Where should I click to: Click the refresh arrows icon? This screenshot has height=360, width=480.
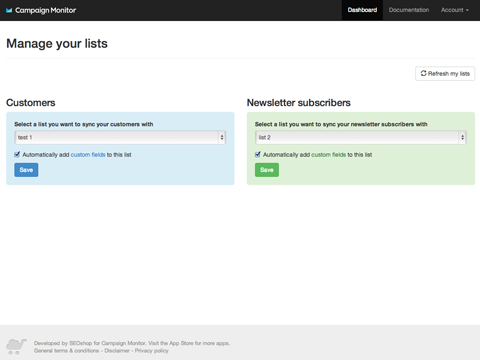click(x=423, y=73)
